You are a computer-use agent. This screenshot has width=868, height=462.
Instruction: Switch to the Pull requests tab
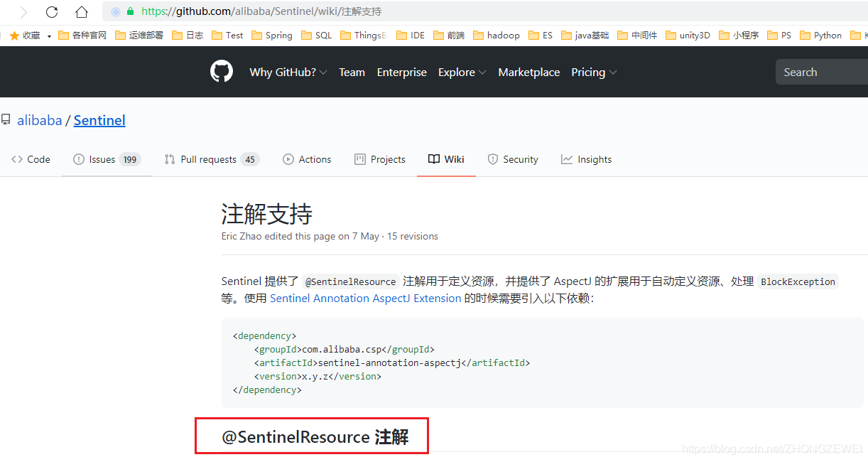click(x=212, y=159)
